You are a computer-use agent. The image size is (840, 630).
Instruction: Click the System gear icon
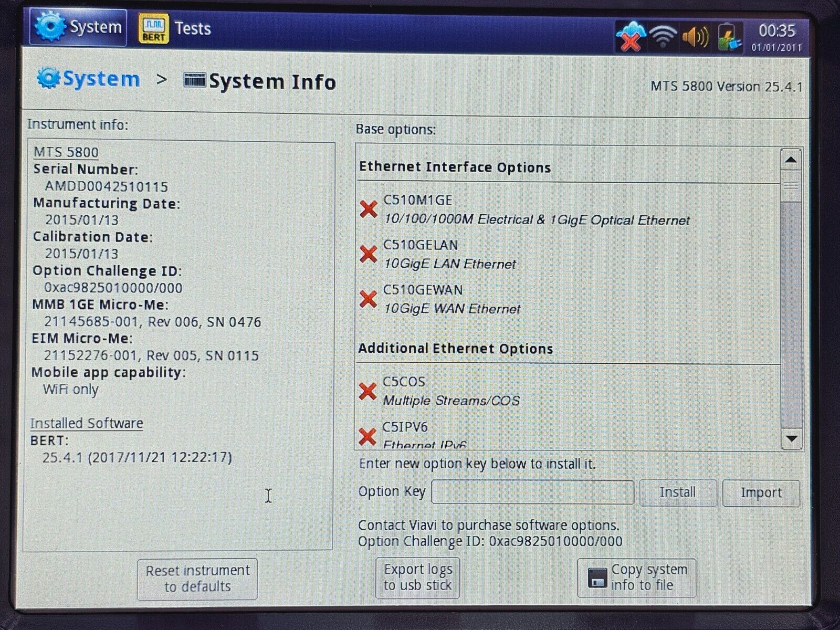[x=50, y=26]
